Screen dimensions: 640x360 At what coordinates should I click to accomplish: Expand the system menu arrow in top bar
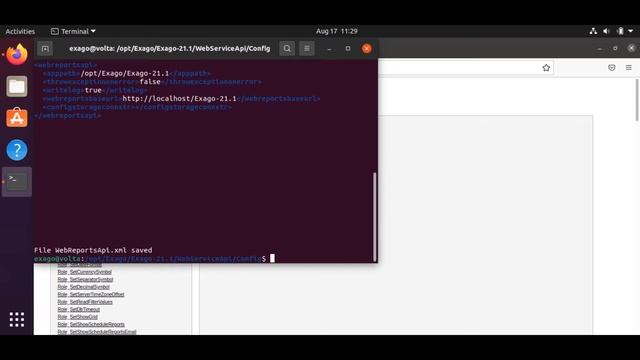tap(631, 31)
